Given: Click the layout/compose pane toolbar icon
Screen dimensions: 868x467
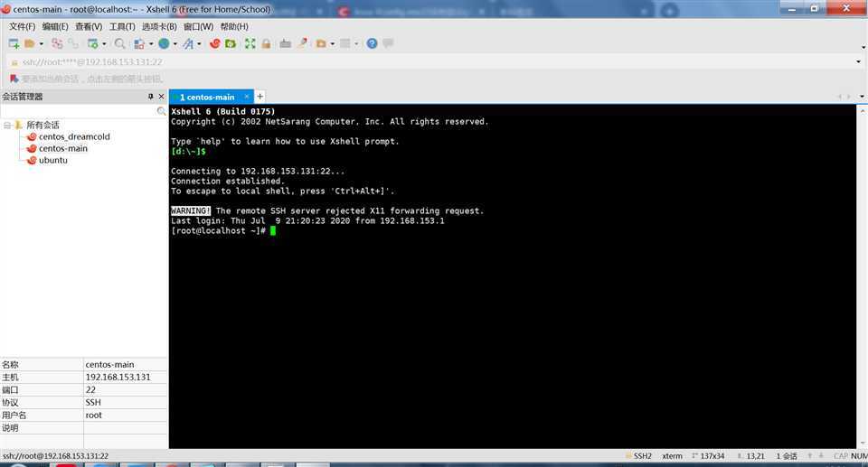Looking at the screenshot, I should click(139, 43).
